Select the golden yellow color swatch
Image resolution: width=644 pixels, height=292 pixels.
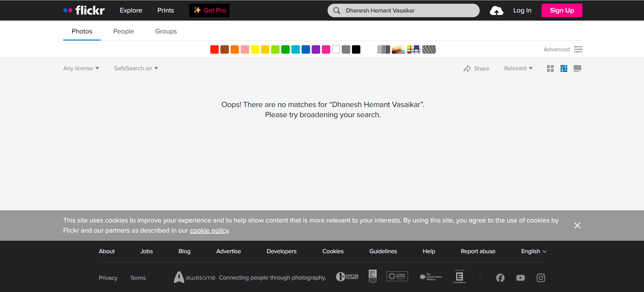[265, 50]
